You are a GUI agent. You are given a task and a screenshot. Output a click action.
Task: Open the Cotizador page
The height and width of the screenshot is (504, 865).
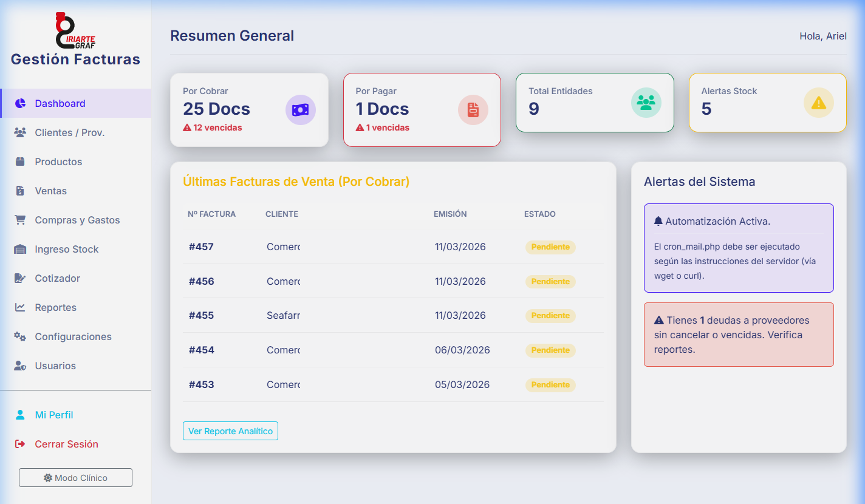point(76,278)
